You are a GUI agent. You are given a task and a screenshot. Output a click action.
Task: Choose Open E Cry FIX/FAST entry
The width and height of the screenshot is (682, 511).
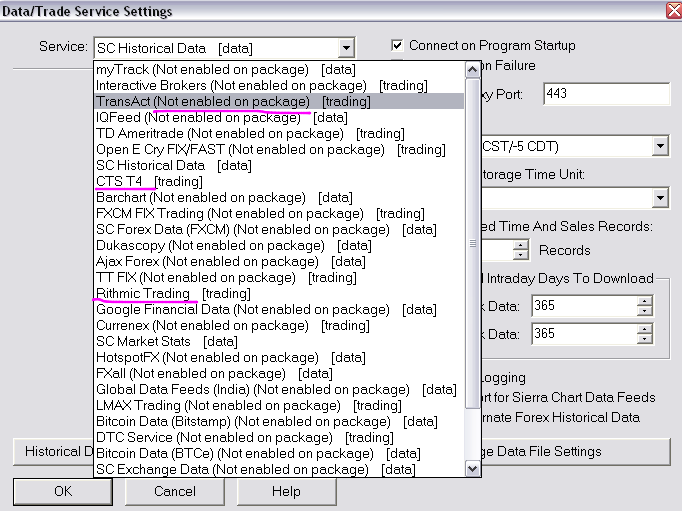click(x=279, y=150)
